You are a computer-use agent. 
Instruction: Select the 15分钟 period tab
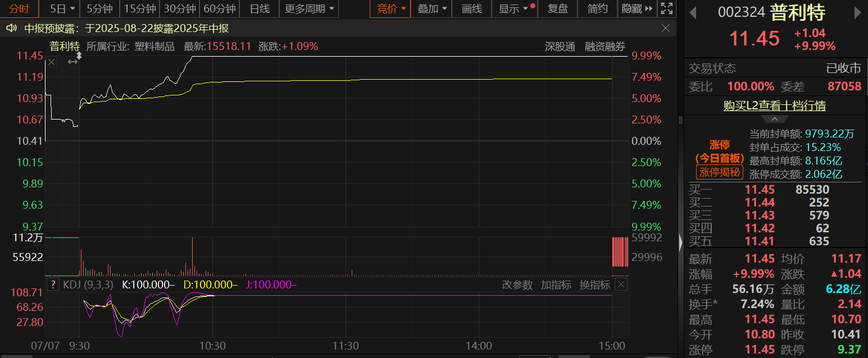[140, 8]
